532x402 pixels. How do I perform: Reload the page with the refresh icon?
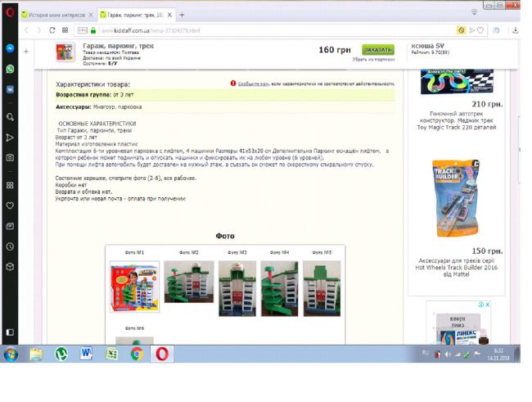tap(52, 30)
